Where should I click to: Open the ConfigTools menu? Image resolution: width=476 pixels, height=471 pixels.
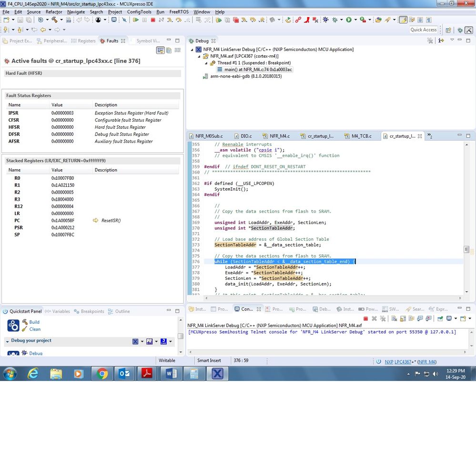(139, 12)
